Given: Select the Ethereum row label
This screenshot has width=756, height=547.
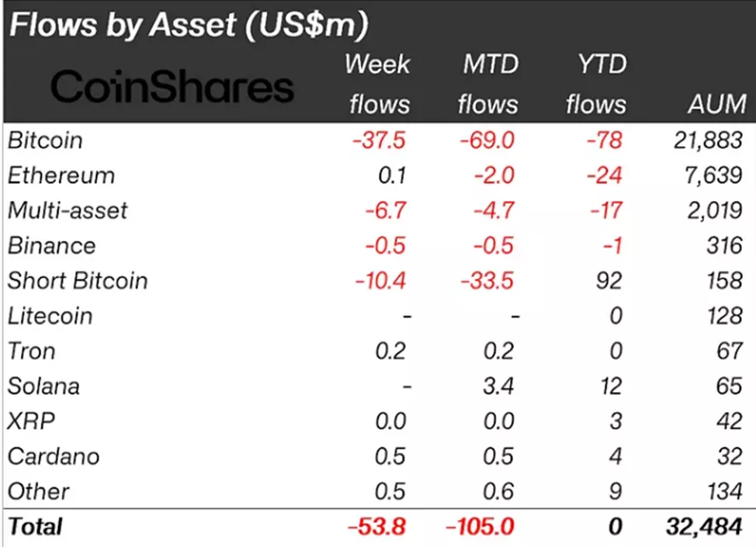Looking at the screenshot, I should click(61, 175).
